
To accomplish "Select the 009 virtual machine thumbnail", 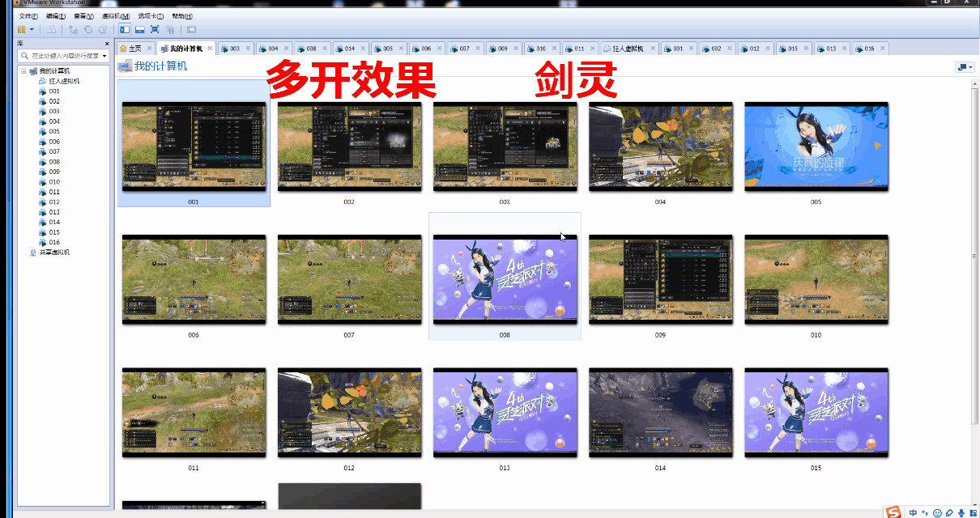I will (x=660, y=279).
